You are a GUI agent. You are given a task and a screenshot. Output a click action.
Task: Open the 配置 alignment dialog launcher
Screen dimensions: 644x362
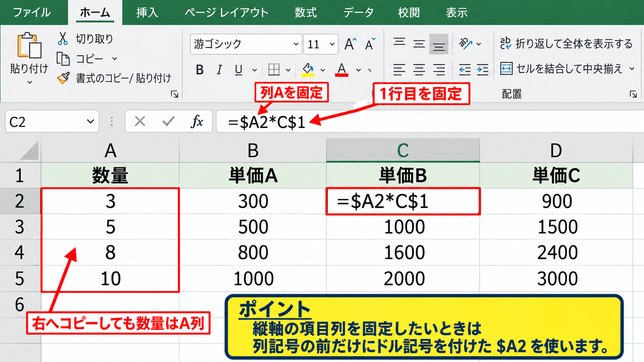click(633, 94)
